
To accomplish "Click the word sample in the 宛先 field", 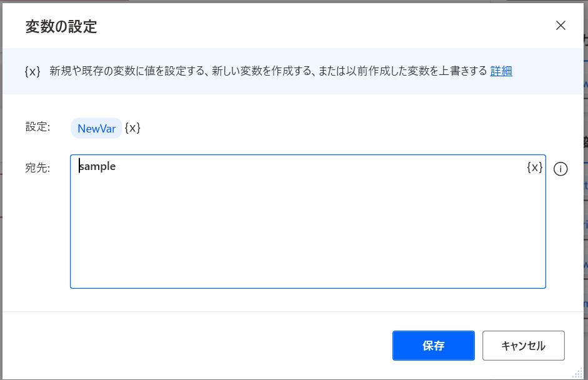I will 98,166.
